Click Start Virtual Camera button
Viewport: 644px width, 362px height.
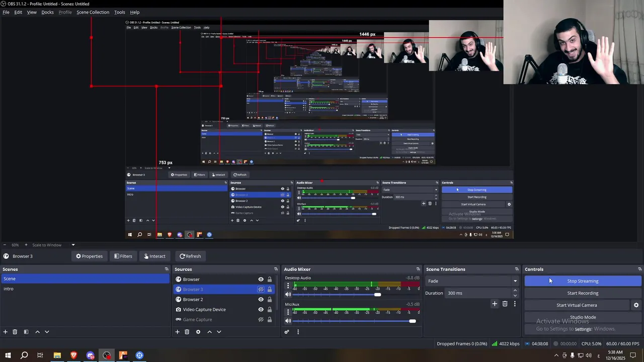(x=577, y=305)
